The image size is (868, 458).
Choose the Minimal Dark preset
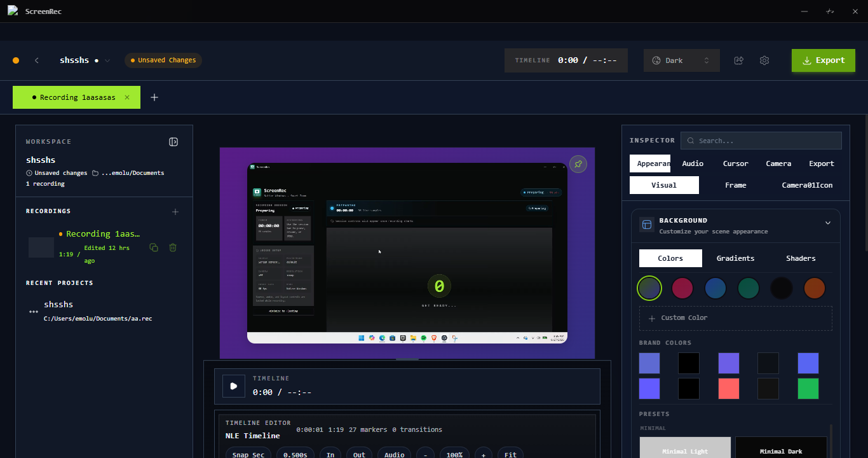(x=781, y=447)
